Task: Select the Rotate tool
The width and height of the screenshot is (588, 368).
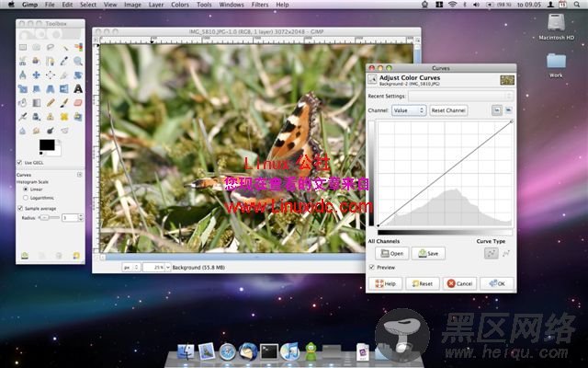Action: click(x=78, y=75)
